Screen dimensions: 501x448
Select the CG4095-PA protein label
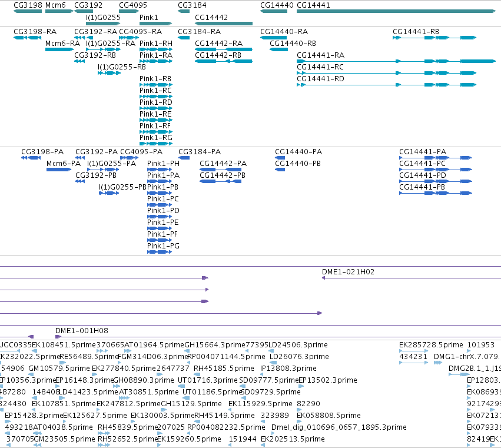point(141,151)
